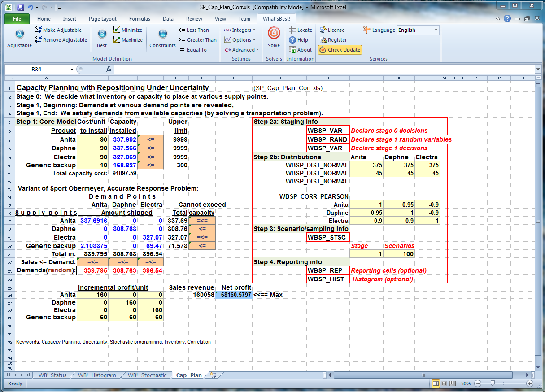
Task: Select Normal view in status bar
Action: point(436,383)
